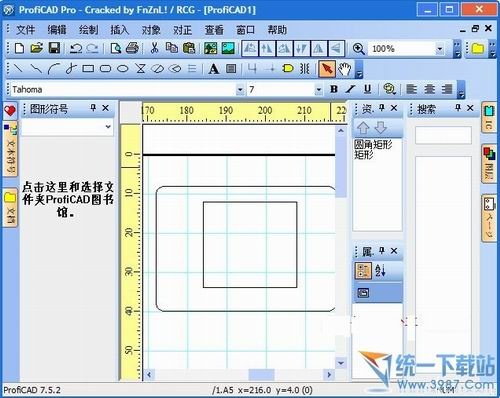Select the rounded rectangle tool
The image size is (500, 398).
pos(105,69)
